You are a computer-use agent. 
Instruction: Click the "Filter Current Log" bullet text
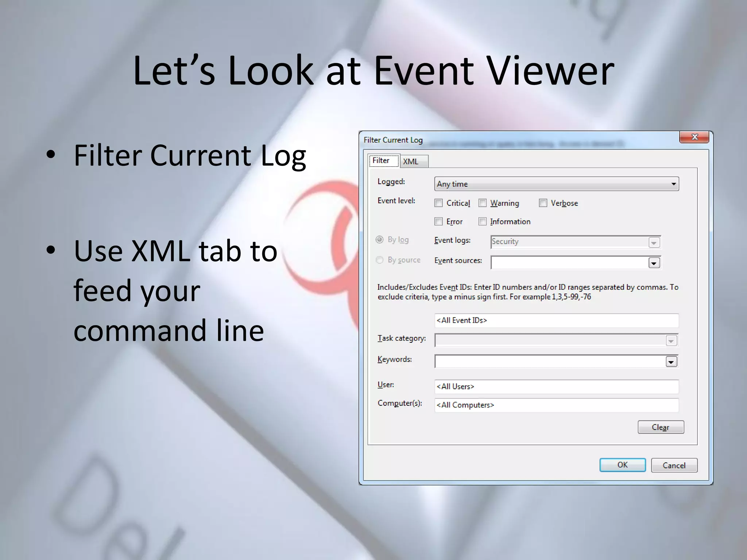[x=190, y=156]
